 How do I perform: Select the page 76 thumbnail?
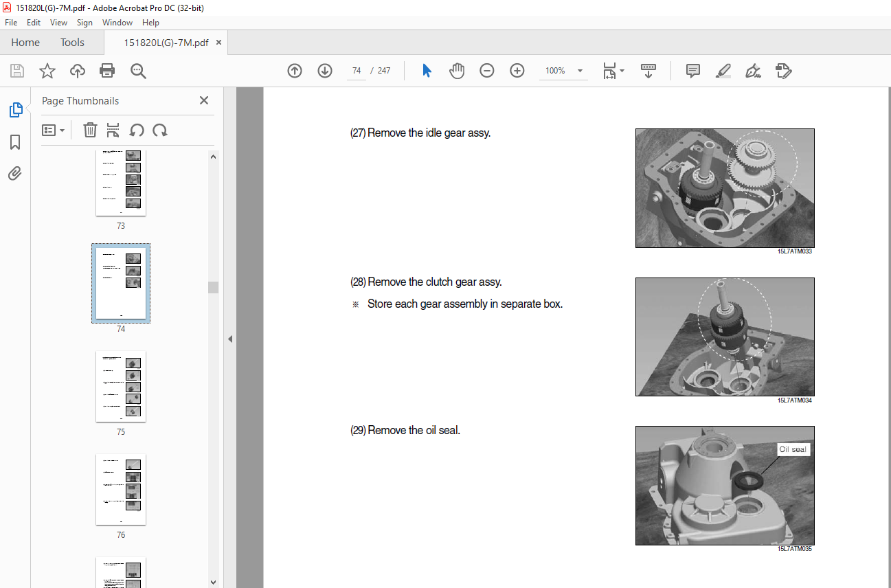[121, 490]
